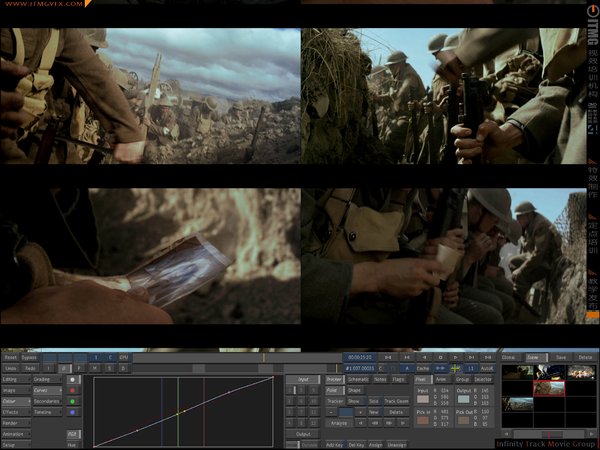Select the red curve channel button
Viewport: 600px width, 450px height.
[72, 391]
